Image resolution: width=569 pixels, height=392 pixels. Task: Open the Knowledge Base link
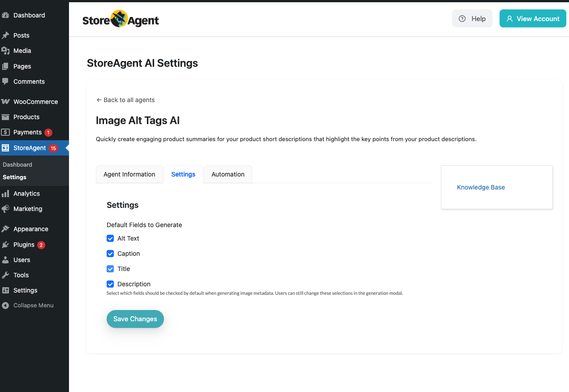point(481,187)
